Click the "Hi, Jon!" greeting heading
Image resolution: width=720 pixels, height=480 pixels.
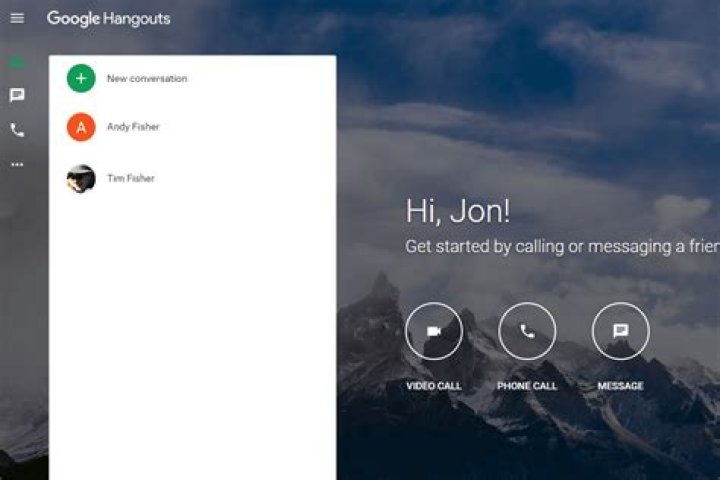pos(457,211)
